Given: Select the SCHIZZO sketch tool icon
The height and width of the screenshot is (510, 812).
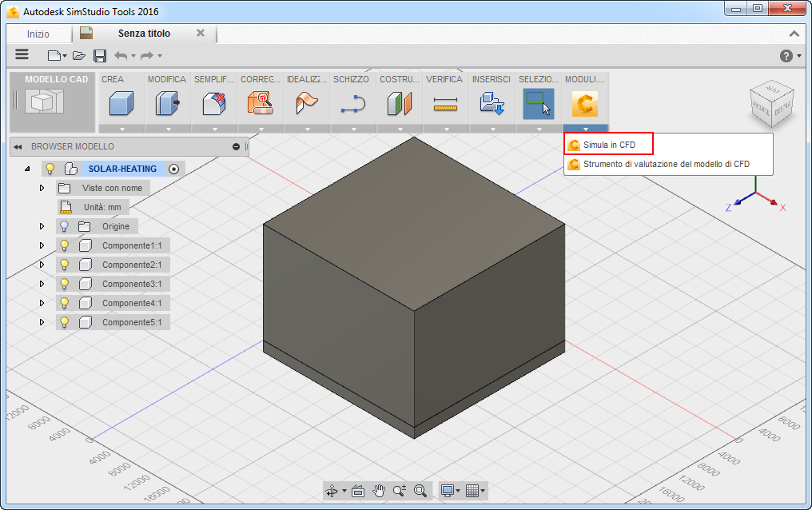Looking at the screenshot, I should click(353, 103).
